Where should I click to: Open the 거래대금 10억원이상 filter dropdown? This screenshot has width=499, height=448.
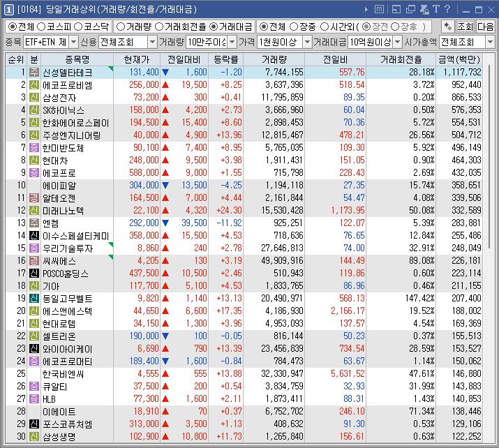click(x=398, y=42)
